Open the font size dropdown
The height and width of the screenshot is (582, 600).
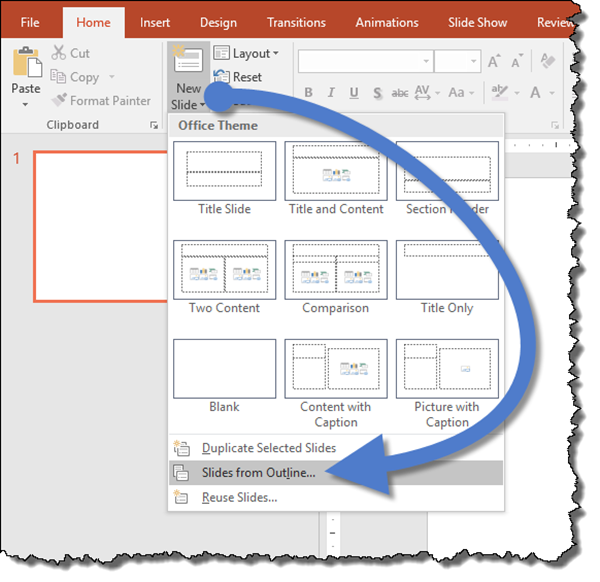473,62
